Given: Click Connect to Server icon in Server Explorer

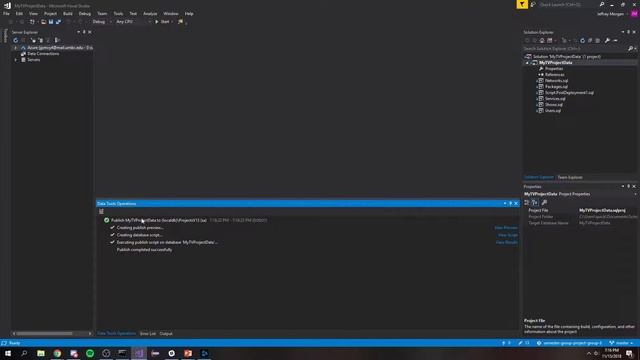Looking at the screenshot, I should pyautogui.click(x=40, y=40).
